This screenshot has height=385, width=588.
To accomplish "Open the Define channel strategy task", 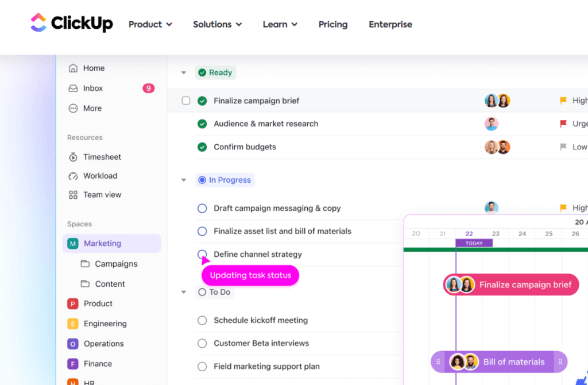I will pos(258,255).
